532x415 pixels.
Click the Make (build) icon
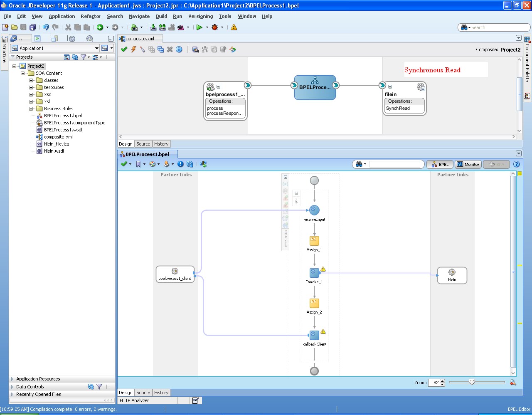(x=153, y=27)
